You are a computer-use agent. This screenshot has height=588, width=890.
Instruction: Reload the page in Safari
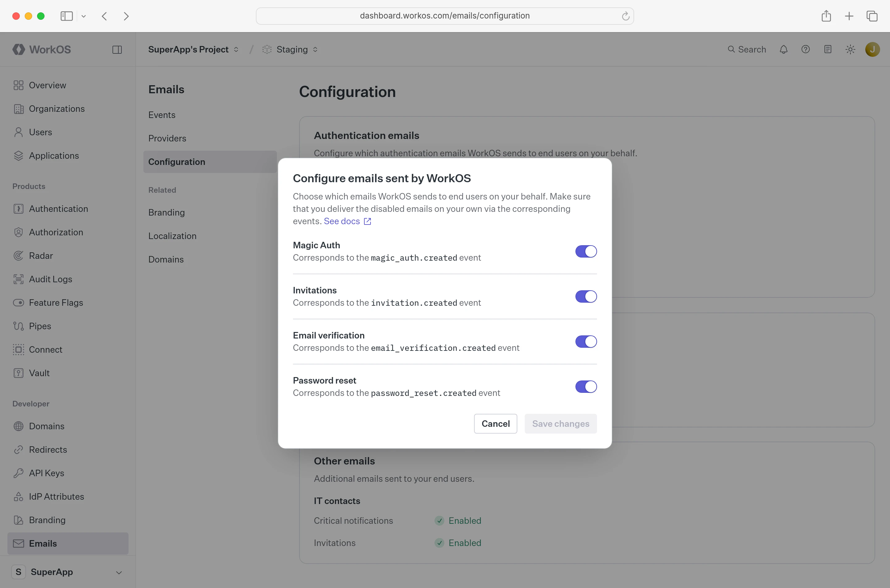pos(625,16)
